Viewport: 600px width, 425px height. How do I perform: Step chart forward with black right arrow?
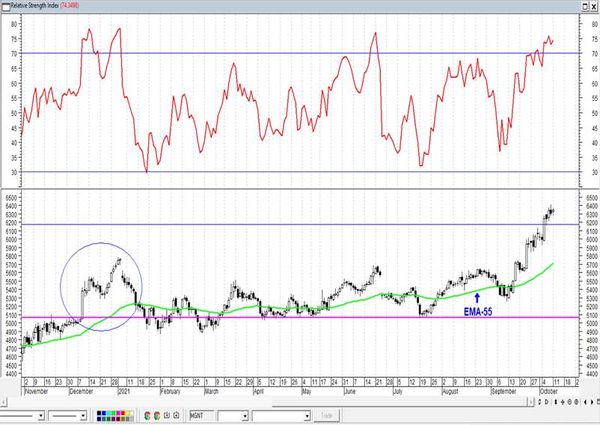(592, 402)
